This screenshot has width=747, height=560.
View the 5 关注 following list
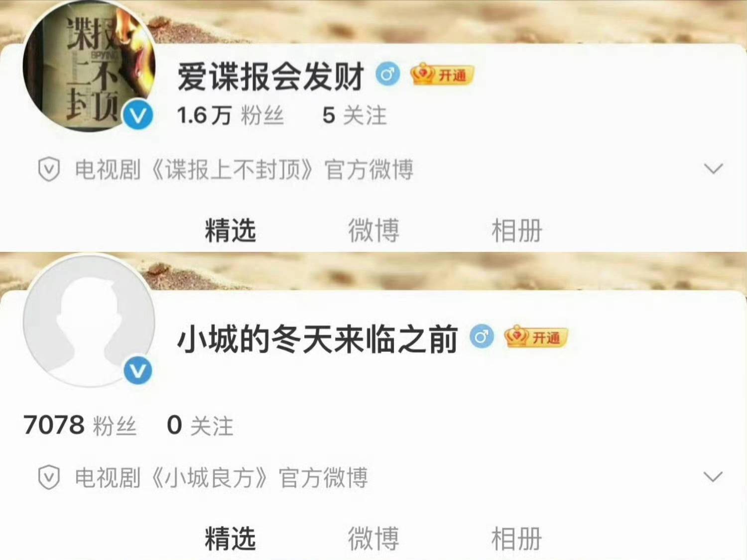(355, 115)
